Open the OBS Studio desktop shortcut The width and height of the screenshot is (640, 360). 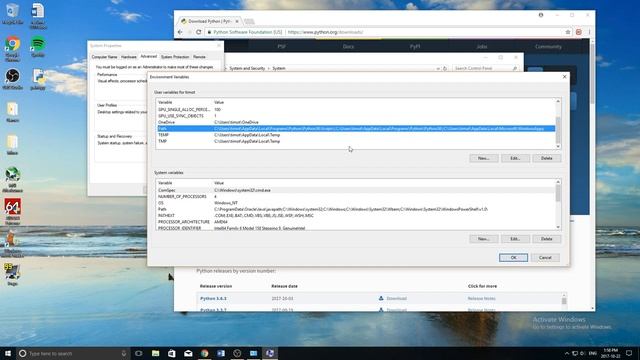[12, 79]
